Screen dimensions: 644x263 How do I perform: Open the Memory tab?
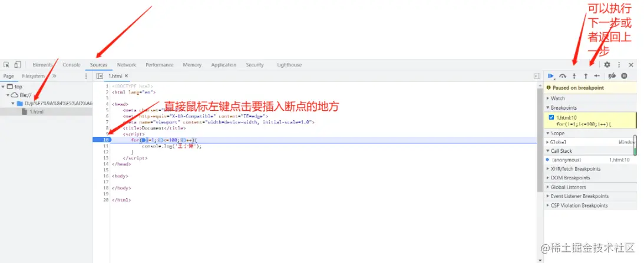(192, 65)
